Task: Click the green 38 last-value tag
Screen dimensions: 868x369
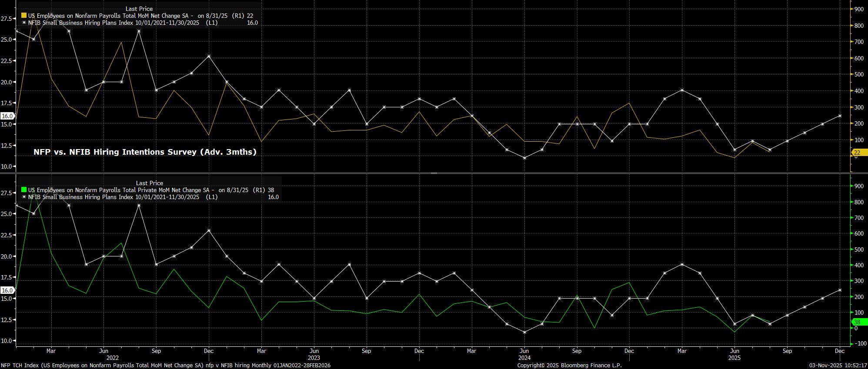Action: (858, 322)
